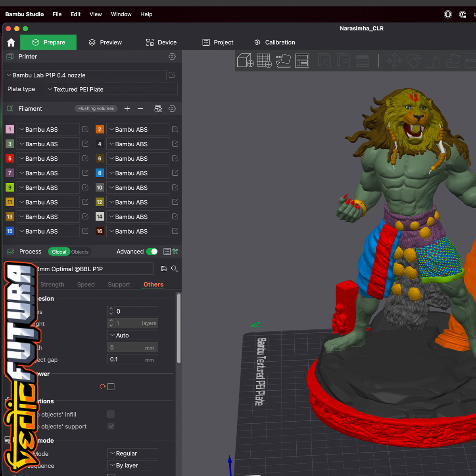This screenshot has height=476, width=476.
Task: Expand the Bambu Lab P1P printer dropdown
Action: [85, 75]
